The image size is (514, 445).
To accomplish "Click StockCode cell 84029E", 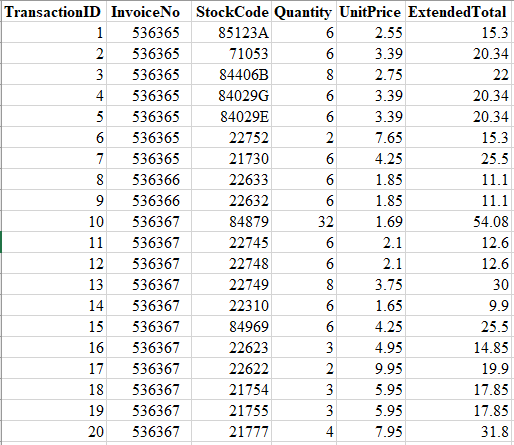I will point(232,117).
